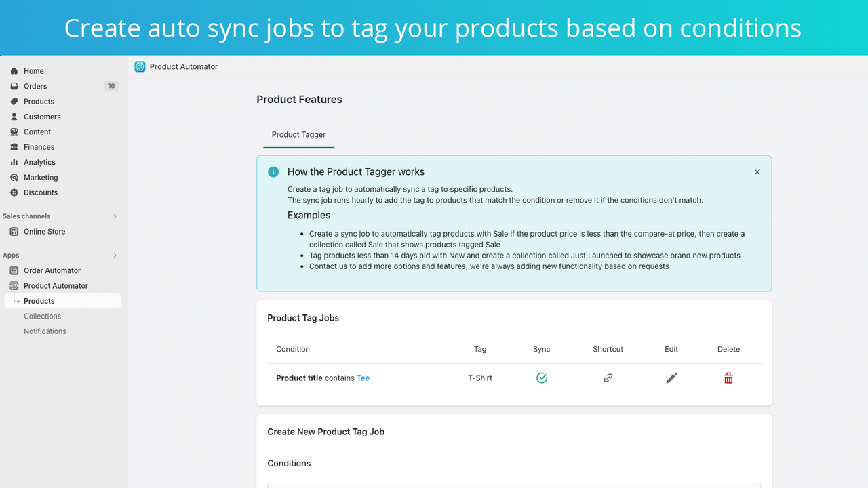The width and height of the screenshot is (868, 488).
Task: Click the Tee condition value link
Action: click(363, 378)
